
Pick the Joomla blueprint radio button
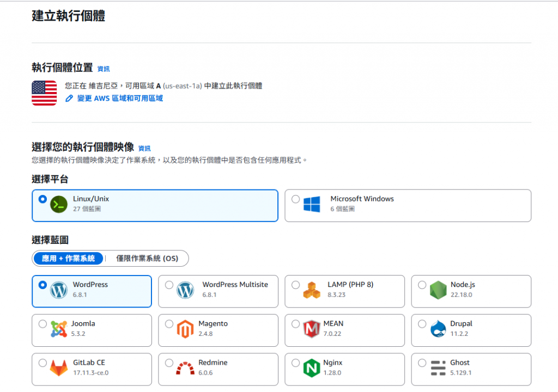pos(43,324)
